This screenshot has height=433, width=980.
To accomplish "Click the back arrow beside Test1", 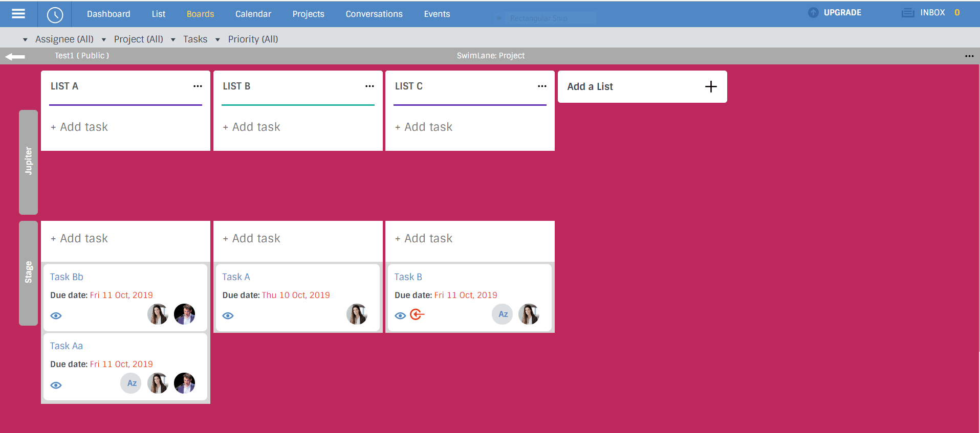I will coord(15,56).
